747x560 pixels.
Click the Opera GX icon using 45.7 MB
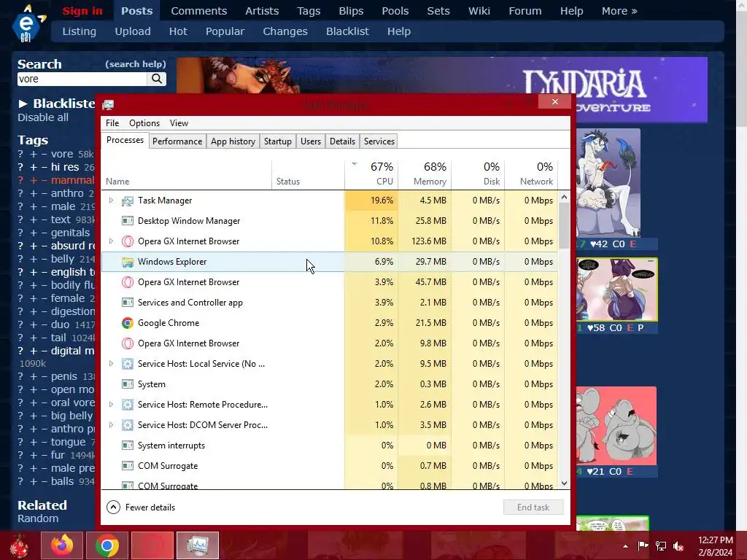(127, 282)
